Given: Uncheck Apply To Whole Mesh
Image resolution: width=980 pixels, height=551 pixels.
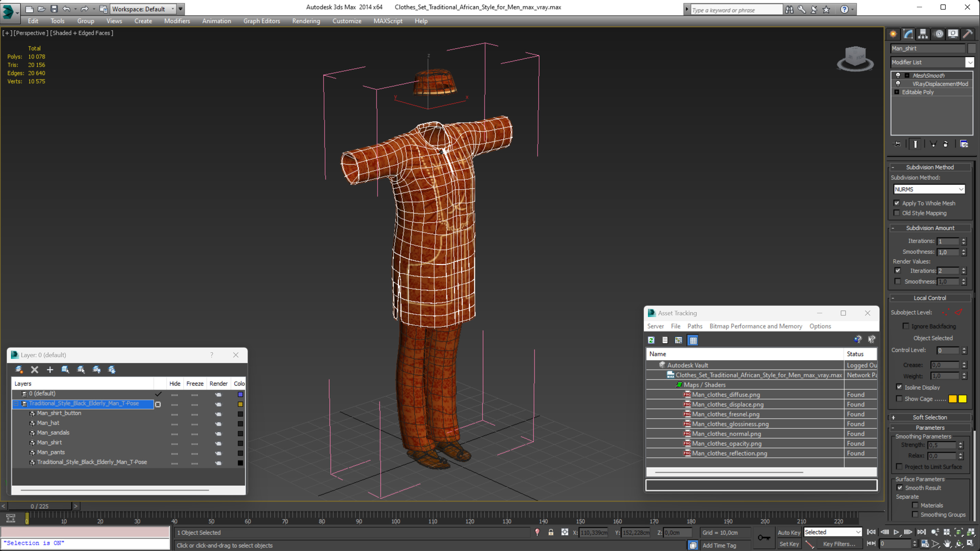Looking at the screenshot, I should tap(897, 203).
